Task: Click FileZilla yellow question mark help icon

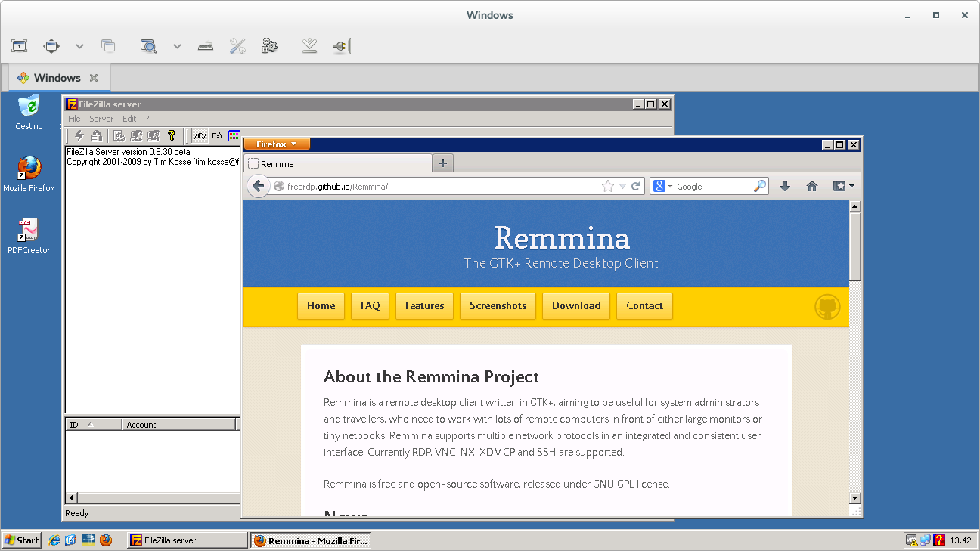Action: [x=172, y=135]
